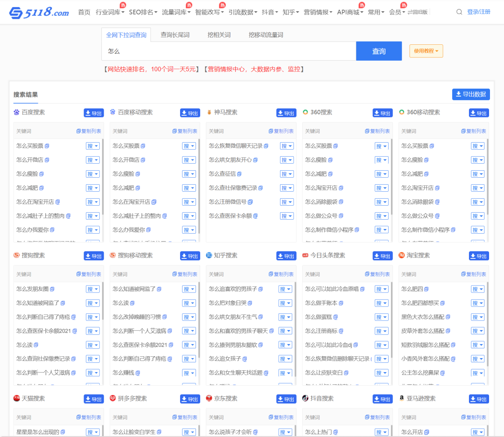
Task: Export 淘宝搜索 results with 导出
Action: (479, 256)
